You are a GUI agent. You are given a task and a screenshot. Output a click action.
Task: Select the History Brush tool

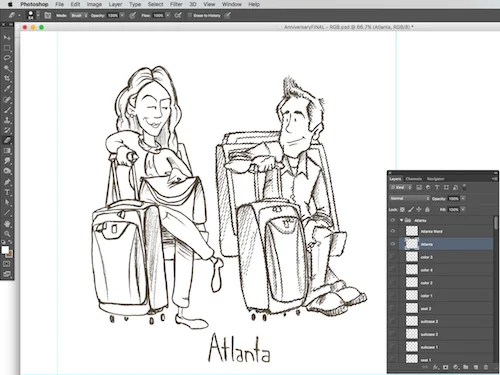click(x=7, y=130)
